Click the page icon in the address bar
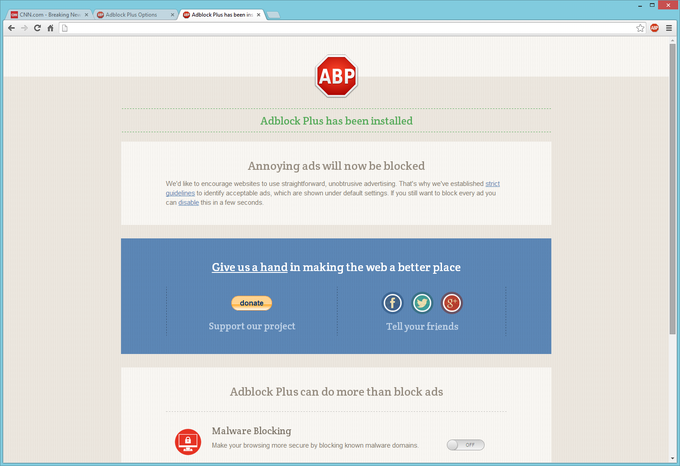This screenshot has height=466, width=680. click(65, 28)
